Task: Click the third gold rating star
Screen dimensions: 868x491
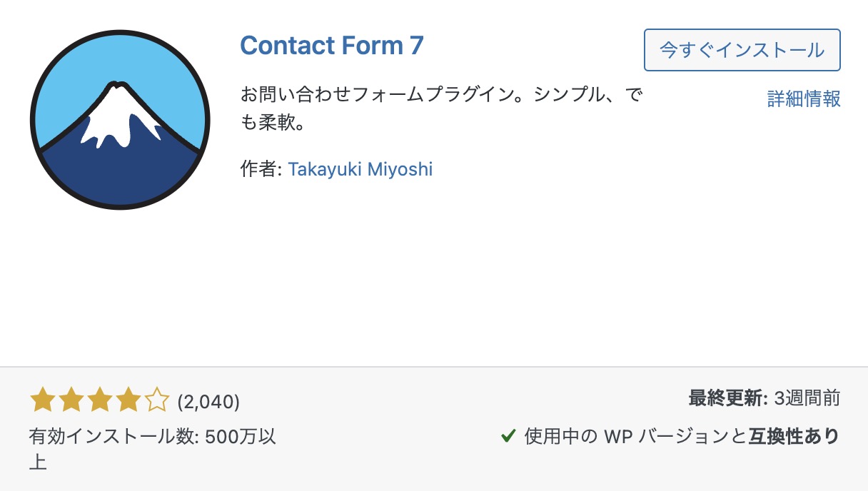Action: [x=100, y=401]
